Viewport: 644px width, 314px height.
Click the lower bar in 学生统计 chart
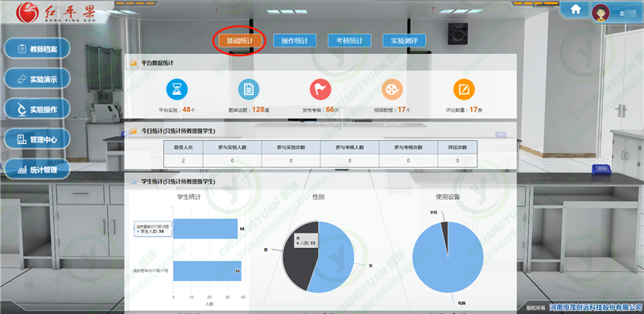coord(207,271)
